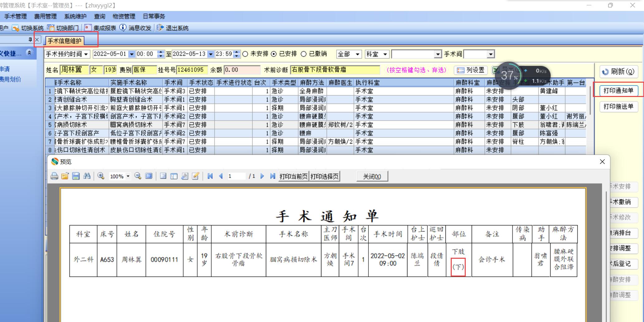Click the 术前诊断 input field
The height and width of the screenshot is (322, 644).
335,70
